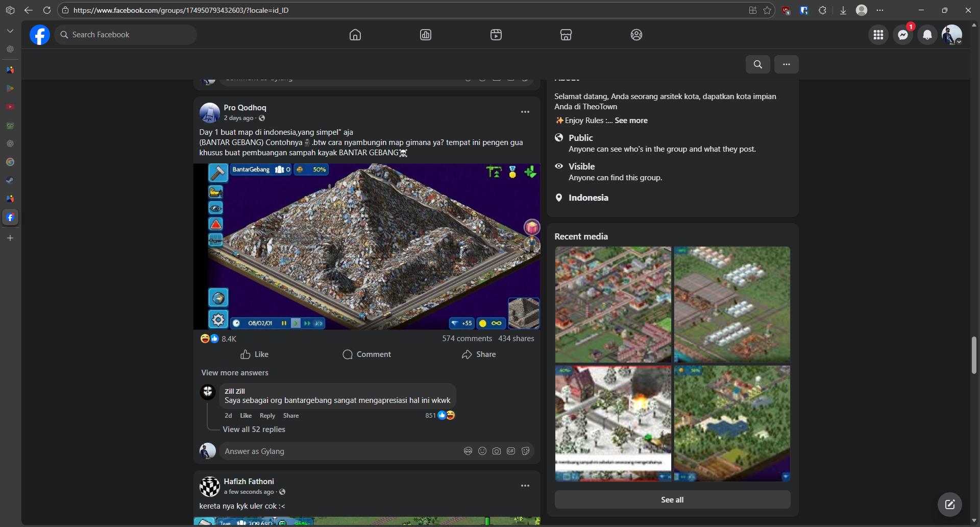The image size is (980, 527).
Task: Open options menu on Pro Qodhoq's post
Action: (525, 112)
